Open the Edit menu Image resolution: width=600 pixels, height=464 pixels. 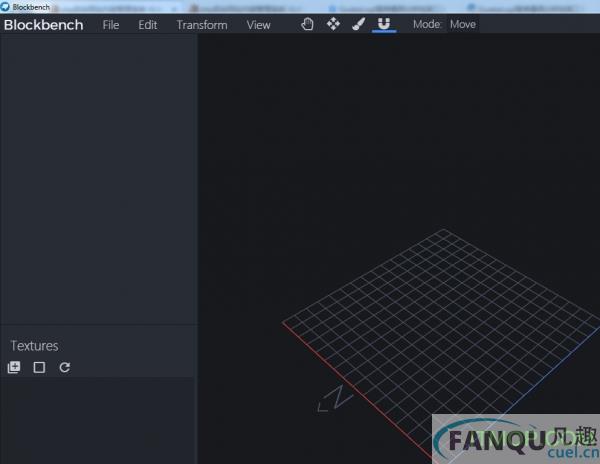pos(148,25)
